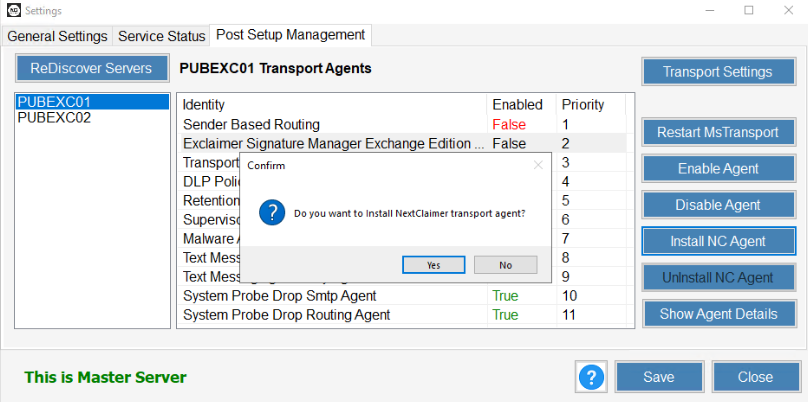
Task: Close the Confirm dialog with X
Action: point(538,165)
